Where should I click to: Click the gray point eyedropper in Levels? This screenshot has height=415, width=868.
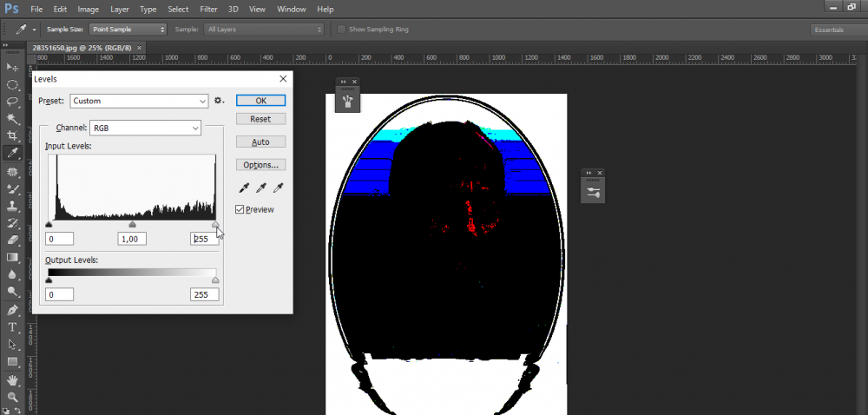261,188
